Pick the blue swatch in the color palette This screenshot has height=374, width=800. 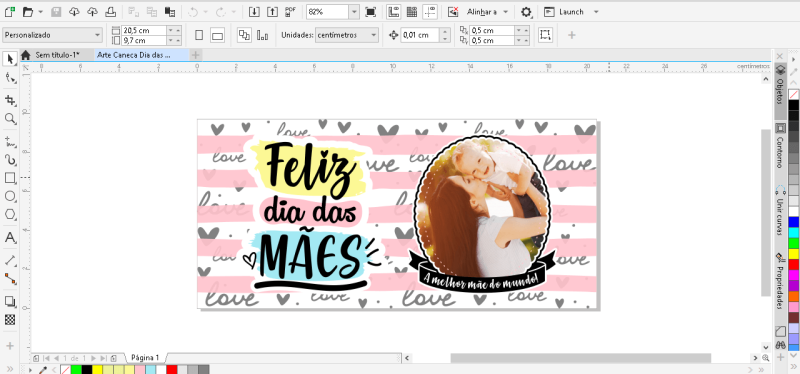[793, 222]
